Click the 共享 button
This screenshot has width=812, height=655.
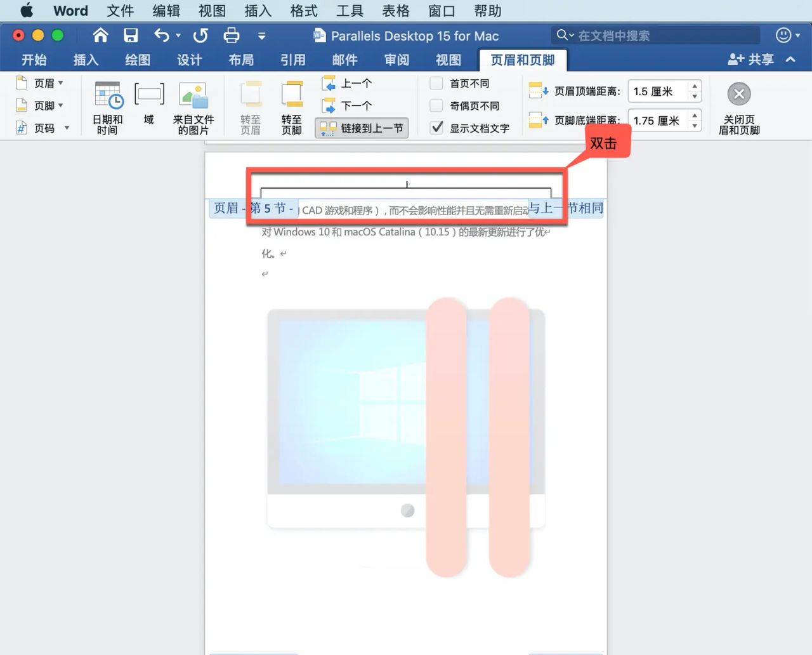click(752, 59)
